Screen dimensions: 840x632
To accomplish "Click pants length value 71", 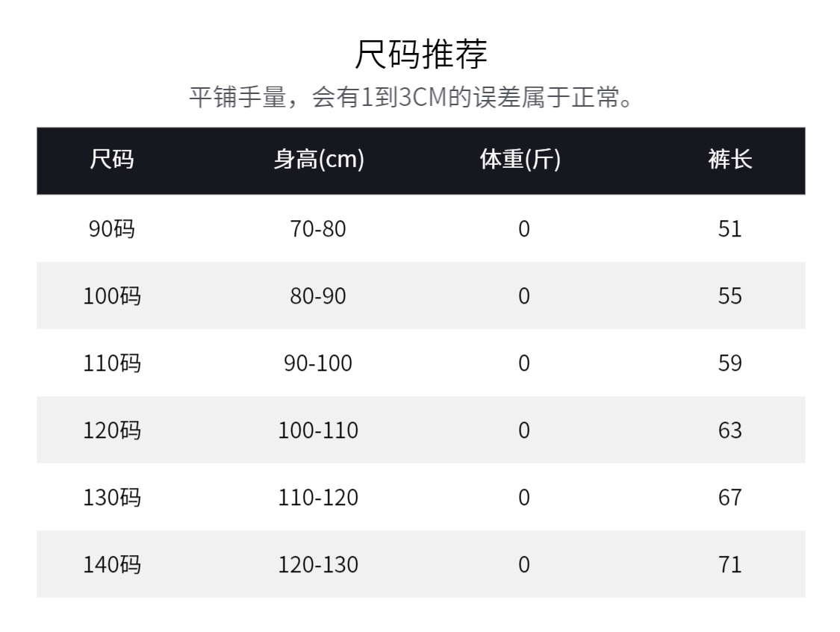I will click(729, 565).
